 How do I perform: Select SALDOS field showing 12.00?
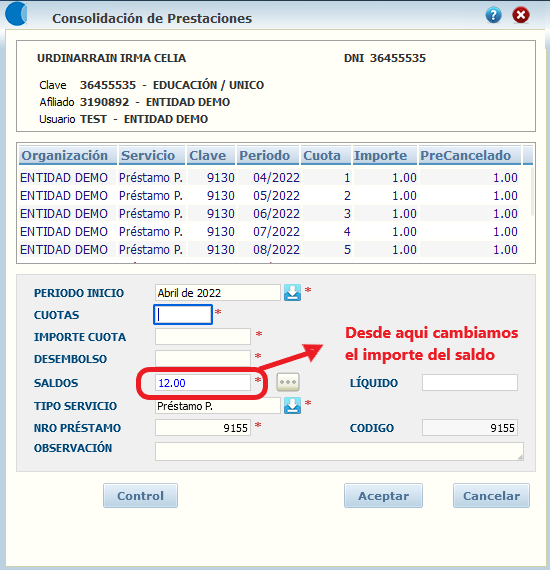click(x=203, y=383)
